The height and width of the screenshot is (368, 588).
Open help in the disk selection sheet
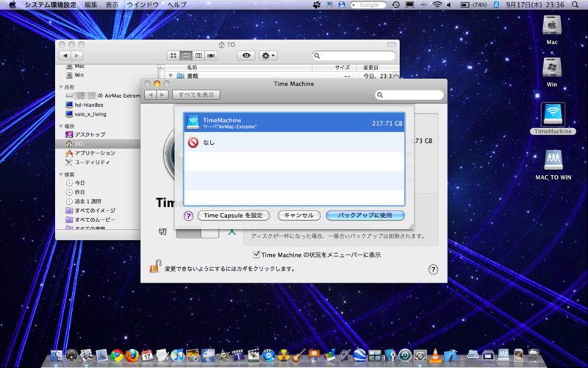coord(188,216)
